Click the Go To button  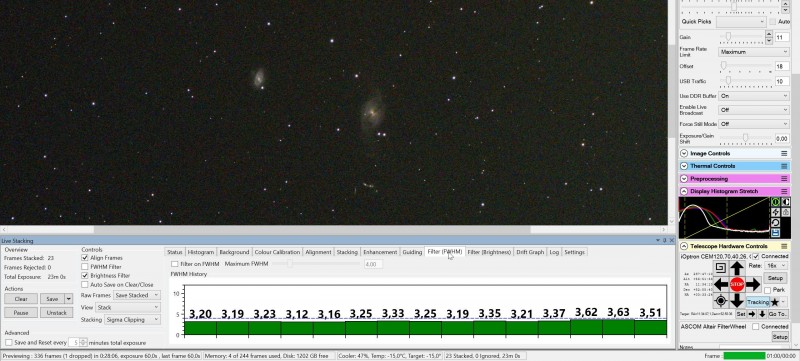778,314
